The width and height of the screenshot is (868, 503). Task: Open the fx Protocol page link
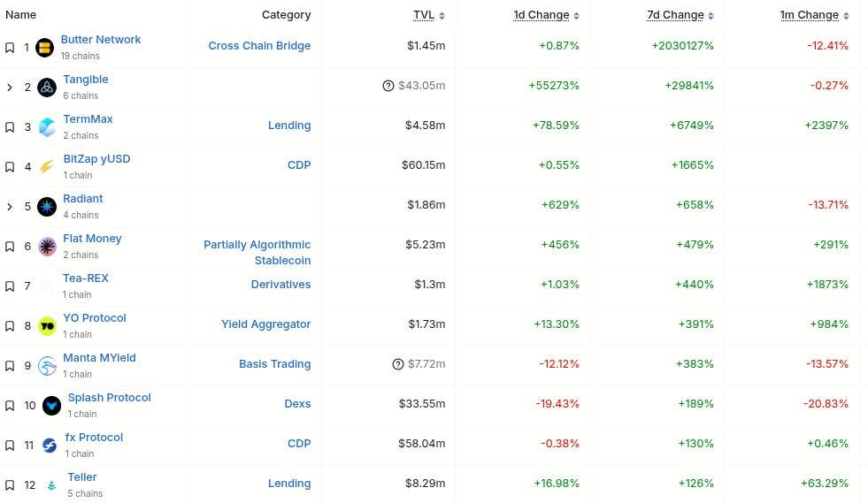[x=94, y=438]
